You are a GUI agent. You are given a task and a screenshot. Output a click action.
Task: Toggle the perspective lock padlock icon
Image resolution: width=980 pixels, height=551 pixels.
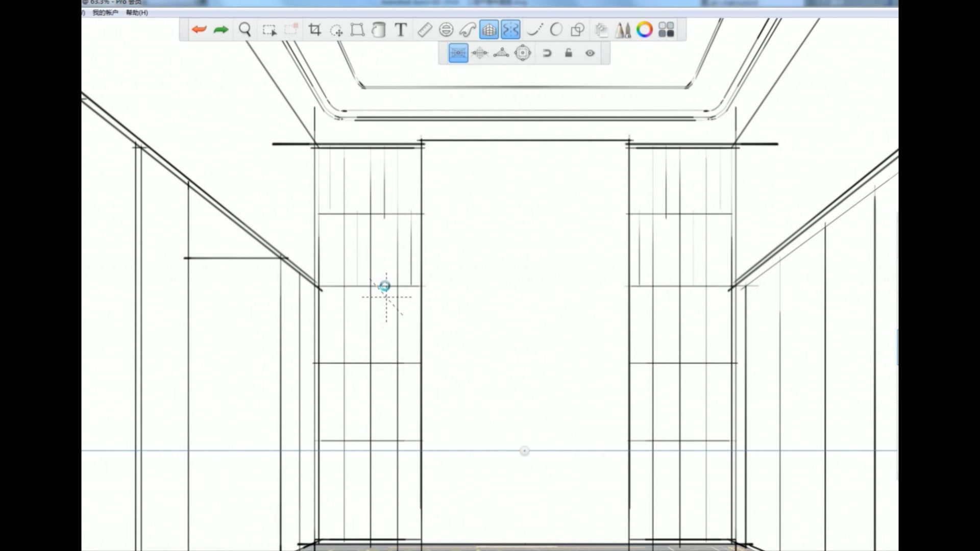point(569,53)
